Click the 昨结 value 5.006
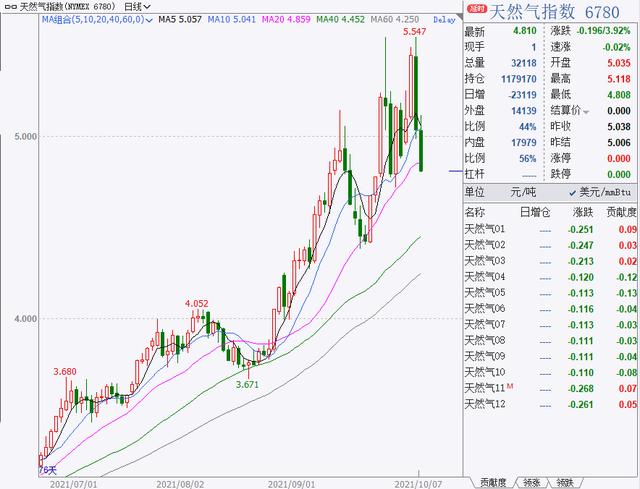The height and width of the screenshot is (489, 640). tap(619, 142)
